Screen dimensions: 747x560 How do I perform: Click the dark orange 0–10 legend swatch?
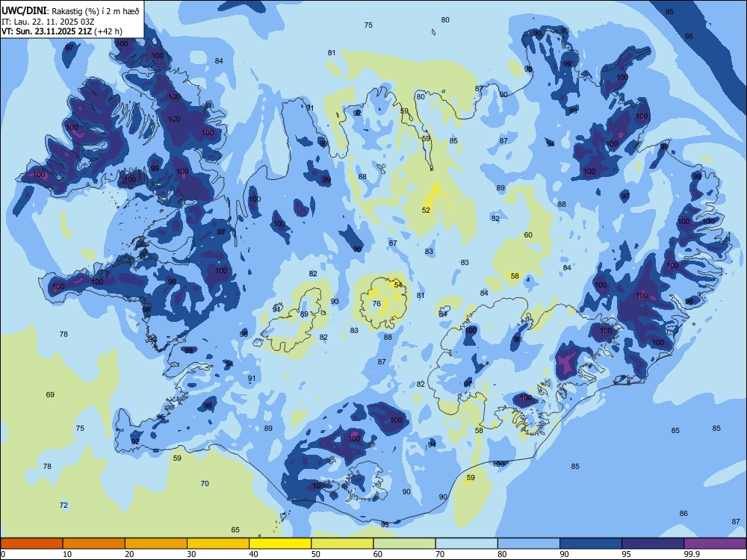31,544
